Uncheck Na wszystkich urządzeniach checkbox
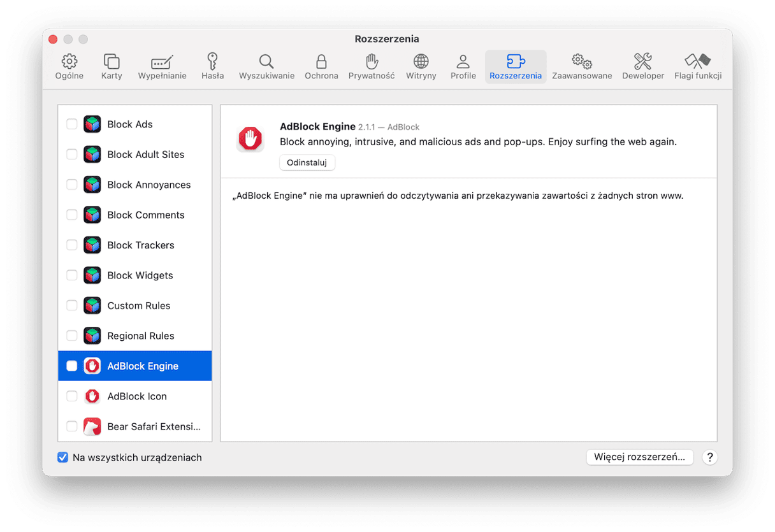Image resolution: width=775 pixels, height=532 pixels. click(x=62, y=457)
